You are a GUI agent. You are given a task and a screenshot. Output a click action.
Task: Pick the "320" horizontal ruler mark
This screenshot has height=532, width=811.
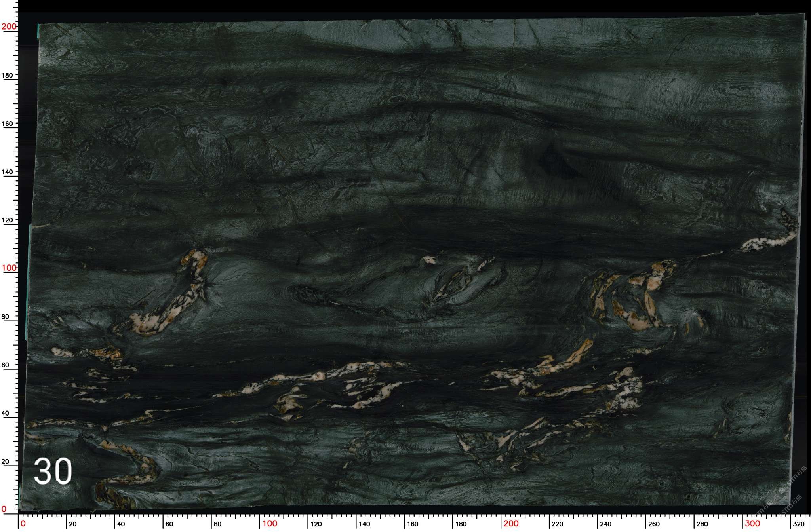799,524
